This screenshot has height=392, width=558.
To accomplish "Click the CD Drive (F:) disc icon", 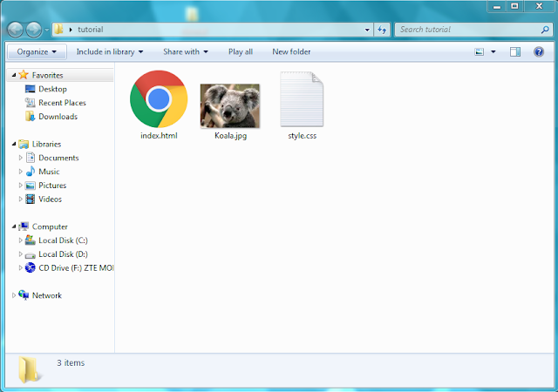I will click(x=31, y=267).
